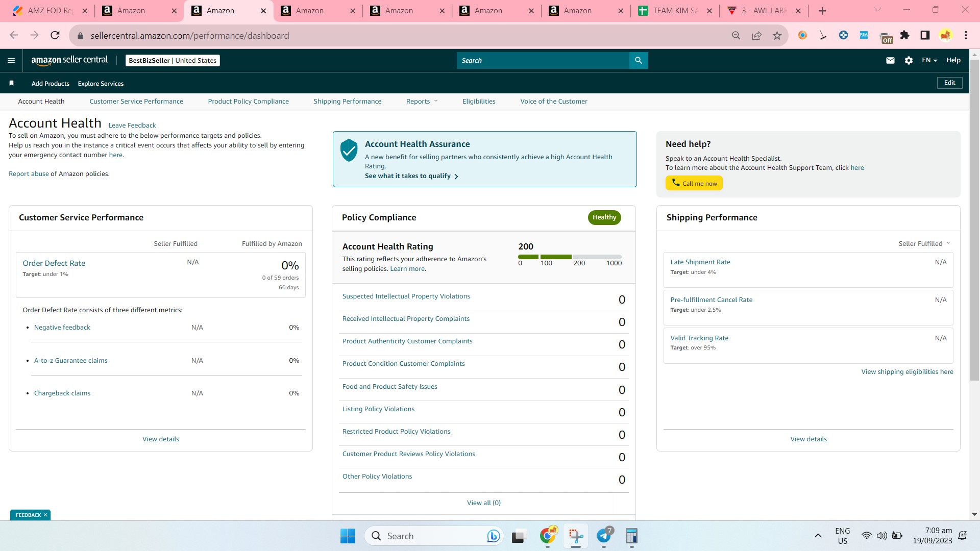This screenshot has height=551, width=980.
Task: Open Telegram from the taskbar
Action: (x=604, y=536)
